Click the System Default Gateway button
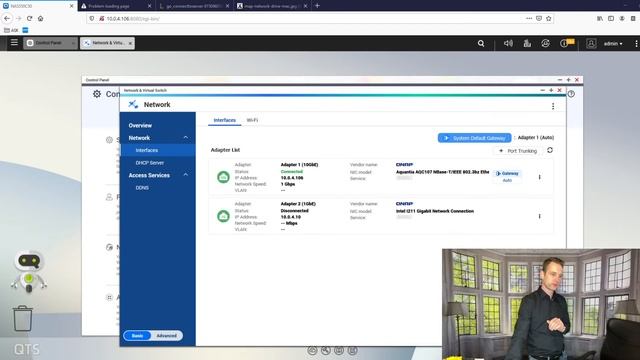The image size is (640, 360). tap(474, 138)
